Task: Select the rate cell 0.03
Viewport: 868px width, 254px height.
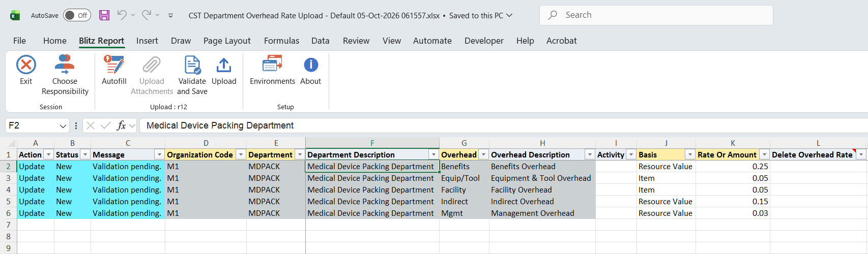Action: [733, 213]
